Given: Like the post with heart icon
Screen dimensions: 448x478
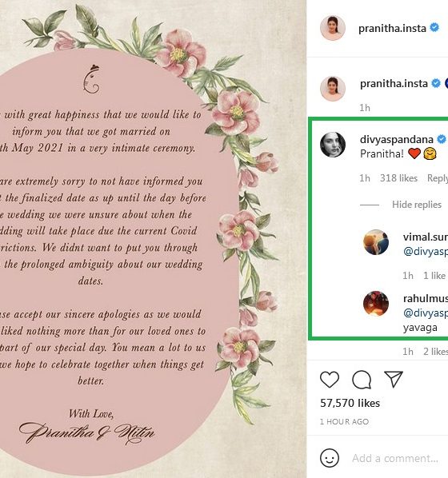Looking at the screenshot, I should pyautogui.click(x=330, y=380).
